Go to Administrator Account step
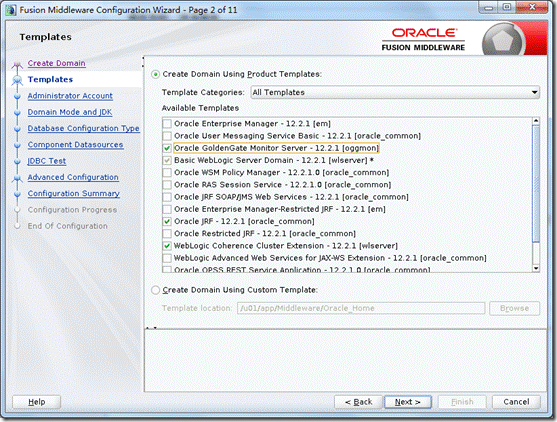 pyautogui.click(x=70, y=96)
